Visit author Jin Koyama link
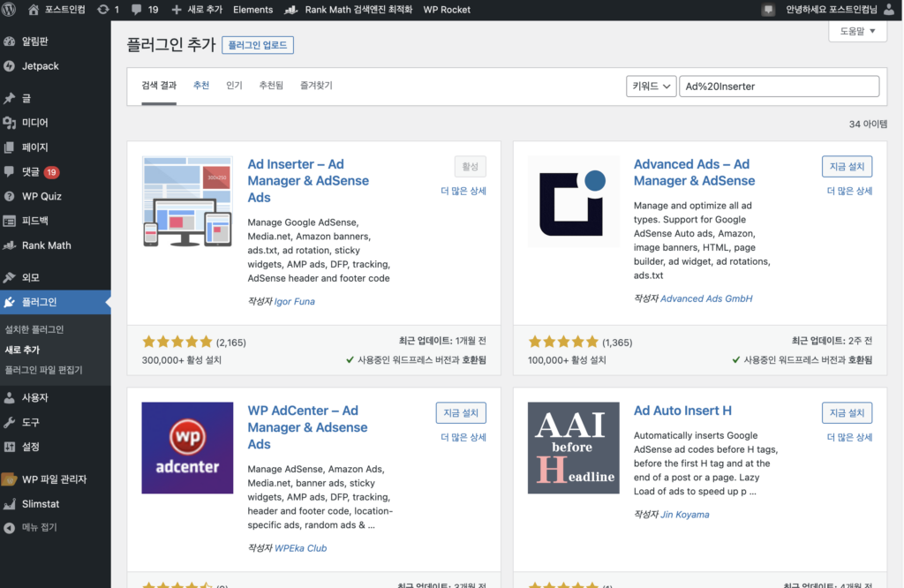The width and height of the screenshot is (904, 588). click(685, 515)
